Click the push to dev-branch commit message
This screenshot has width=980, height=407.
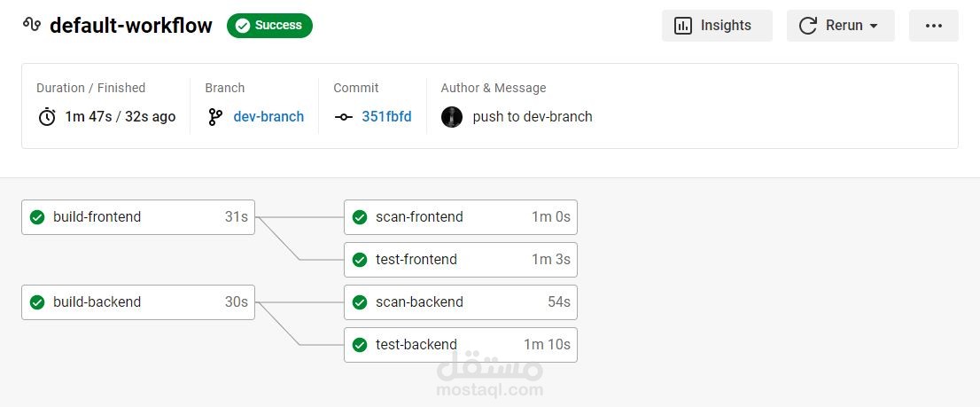pos(533,117)
